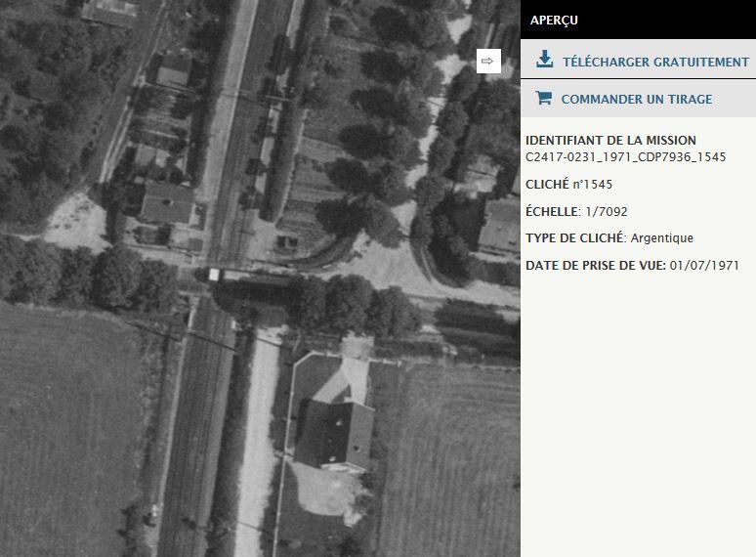This screenshot has height=557, width=756.
Task: Collapse the side panel with the arrow button
Action: pos(488,61)
